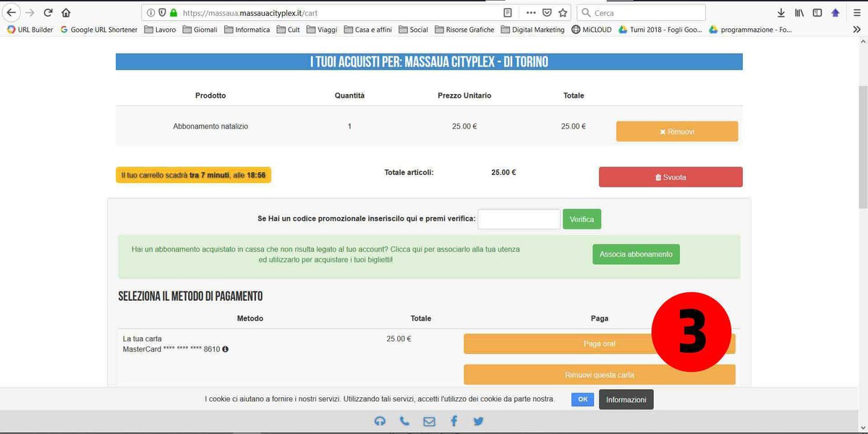This screenshot has width=868, height=434.
Task: Open the Casa e affini bookmarks folder
Action: (x=367, y=30)
